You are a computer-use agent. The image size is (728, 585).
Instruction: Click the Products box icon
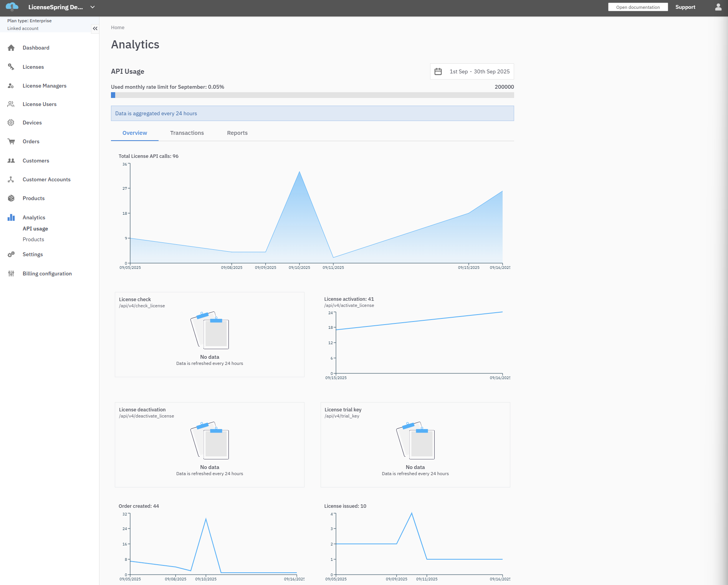[x=11, y=198]
